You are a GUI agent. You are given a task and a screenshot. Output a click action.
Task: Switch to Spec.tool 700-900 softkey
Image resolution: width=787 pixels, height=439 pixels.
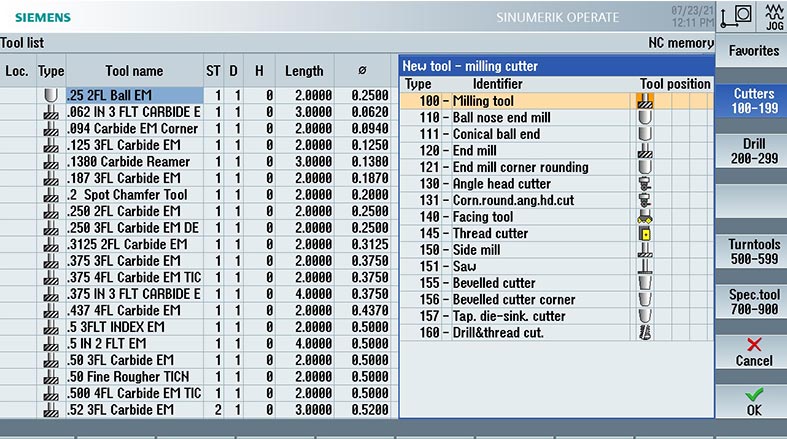(x=753, y=302)
